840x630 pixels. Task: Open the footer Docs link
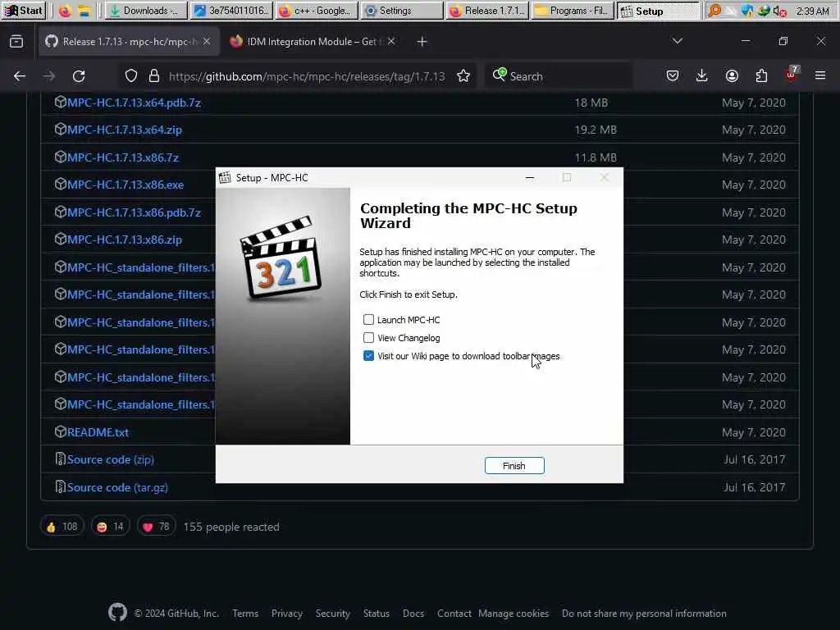[x=413, y=614]
